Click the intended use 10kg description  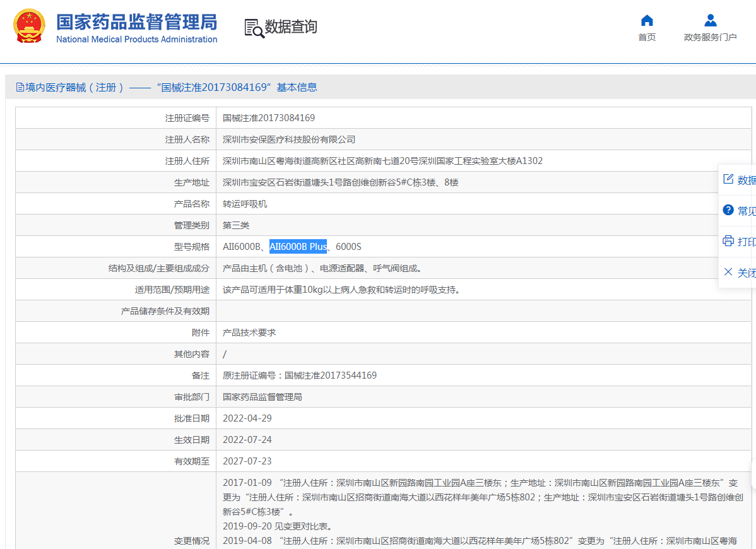[x=342, y=290]
